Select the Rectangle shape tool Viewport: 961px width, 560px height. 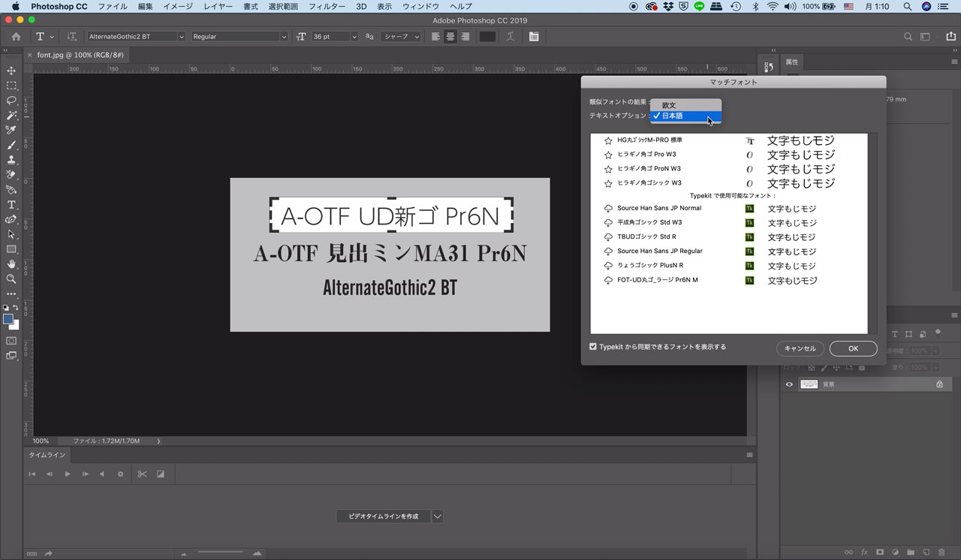point(11,249)
